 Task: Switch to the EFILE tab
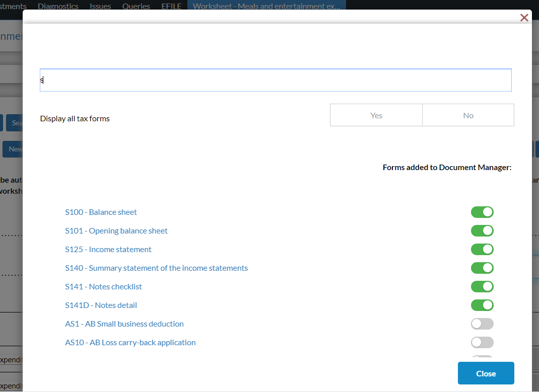171,7
